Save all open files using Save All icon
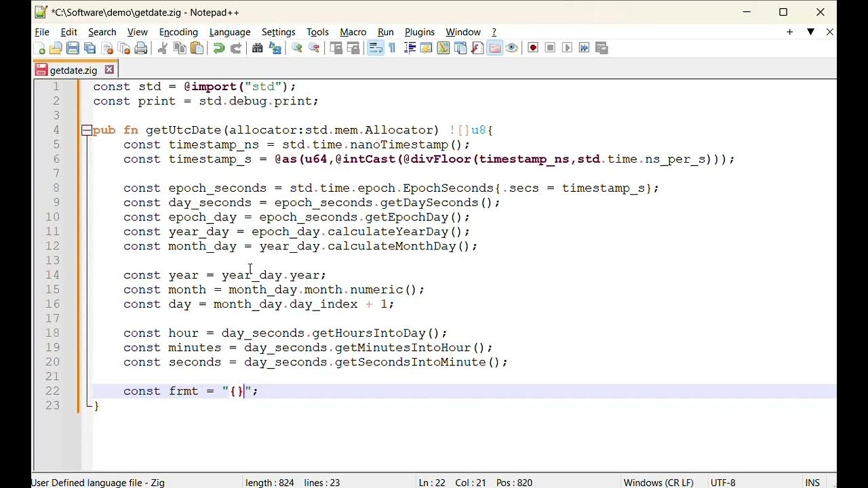 [x=90, y=47]
